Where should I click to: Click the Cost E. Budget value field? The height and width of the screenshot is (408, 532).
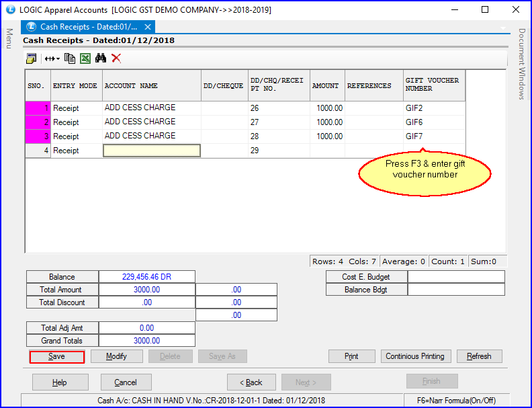tap(456, 277)
